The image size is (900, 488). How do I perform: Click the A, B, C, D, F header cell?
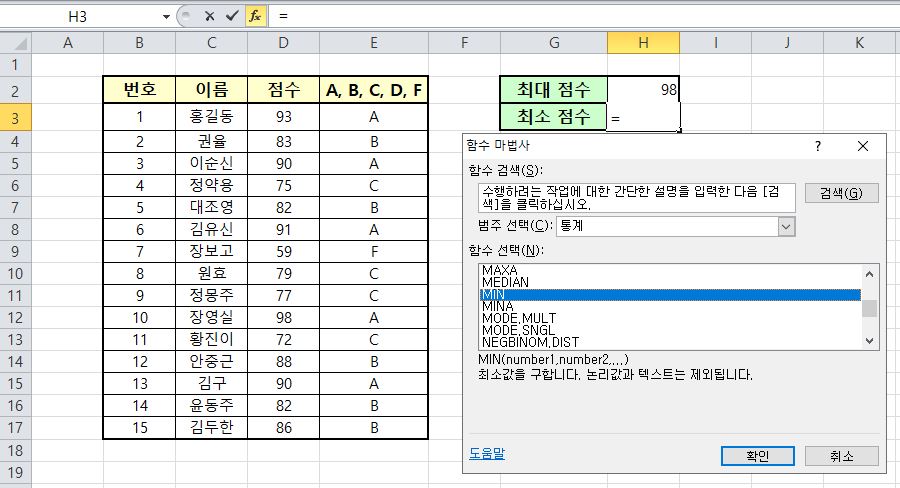(374, 90)
